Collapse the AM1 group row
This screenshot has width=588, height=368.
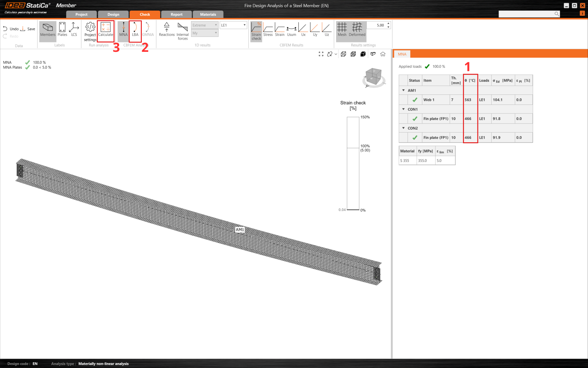(x=403, y=90)
